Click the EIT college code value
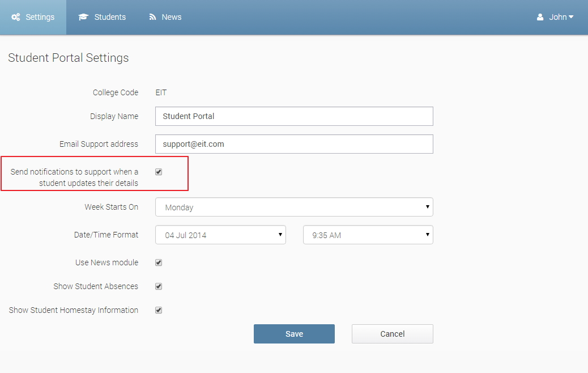Viewport: 588px width, 373px height. [x=161, y=93]
